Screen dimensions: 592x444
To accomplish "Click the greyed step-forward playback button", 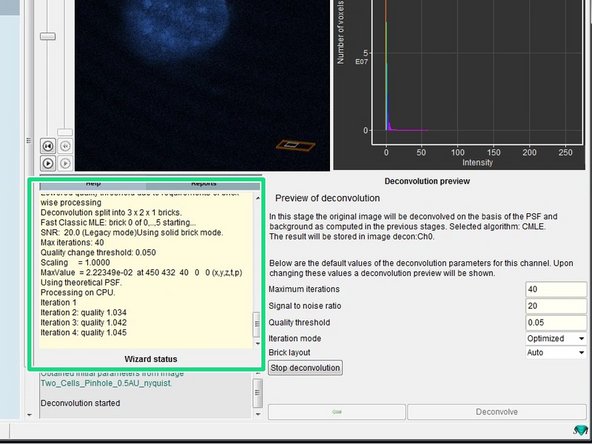I will point(65,163).
